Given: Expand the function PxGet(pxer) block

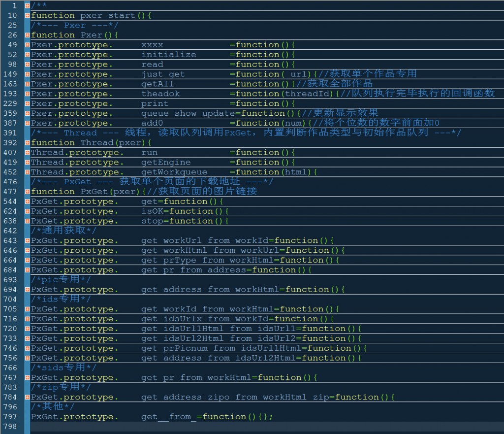Looking at the screenshot, I should pyautogui.click(x=27, y=192).
